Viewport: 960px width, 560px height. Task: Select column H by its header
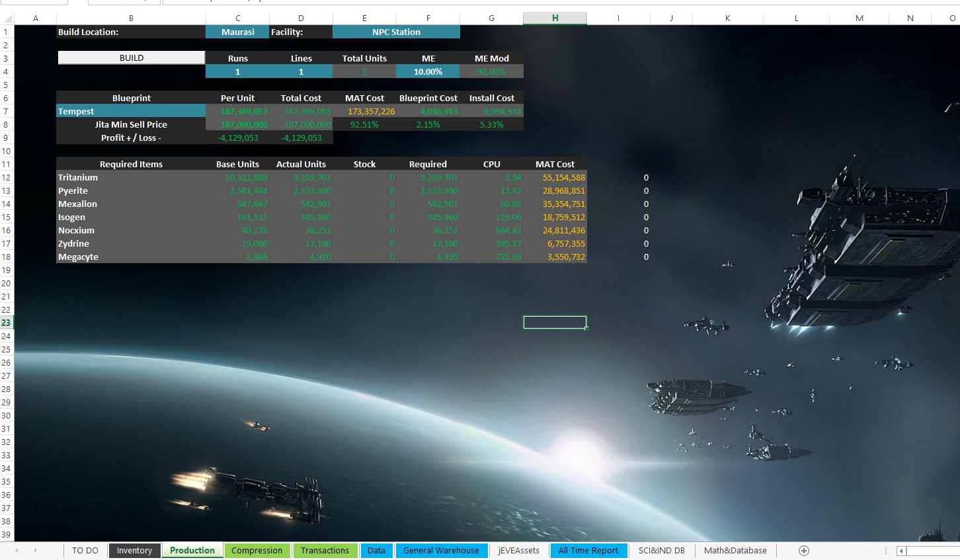(x=555, y=18)
